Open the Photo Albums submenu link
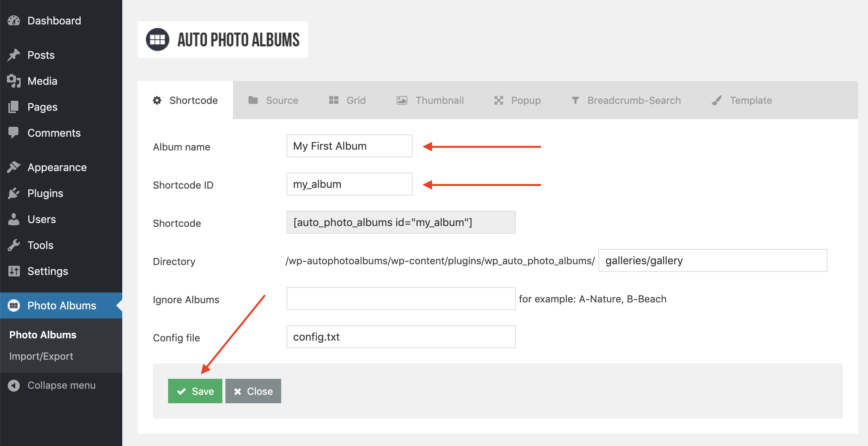The height and width of the screenshot is (446, 868). (43, 334)
